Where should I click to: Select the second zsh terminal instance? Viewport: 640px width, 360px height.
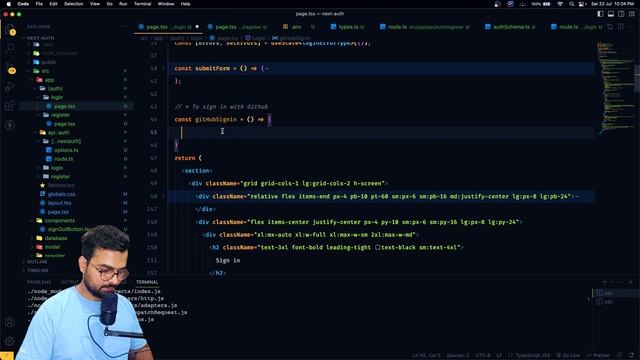pos(616,302)
